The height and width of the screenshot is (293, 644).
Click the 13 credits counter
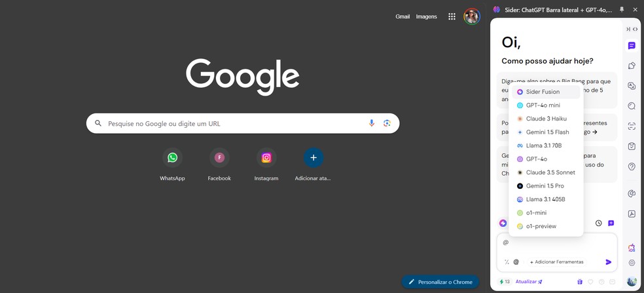click(x=505, y=282)
